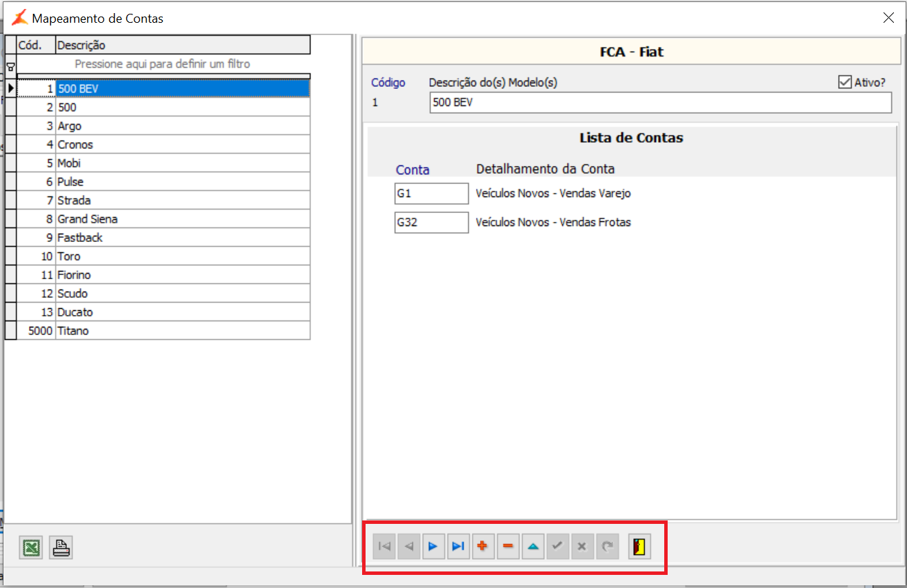The image size is (907, 588).
Task: Refresh data with curved arrow button
Action: pos(608,547)
